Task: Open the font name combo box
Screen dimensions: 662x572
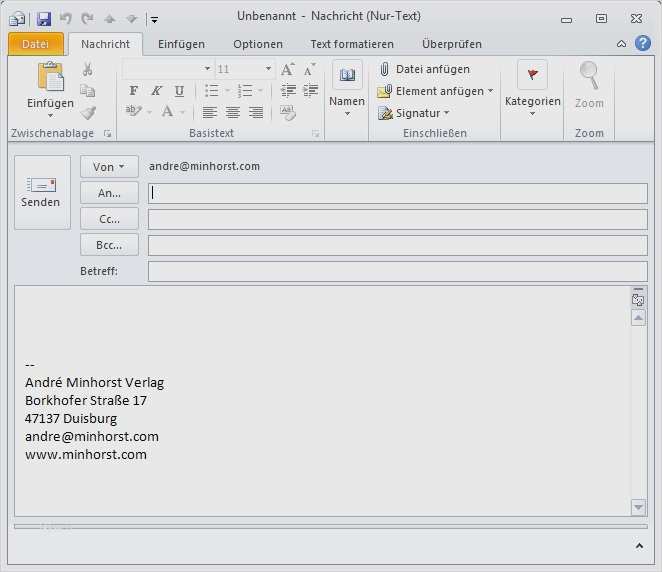Action: click(x=167, y=69)
